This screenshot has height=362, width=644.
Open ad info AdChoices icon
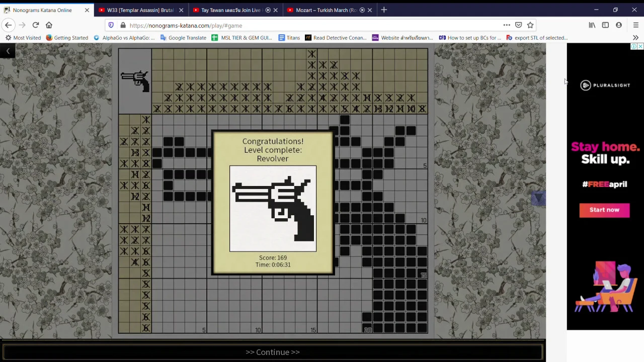point(634,46)
